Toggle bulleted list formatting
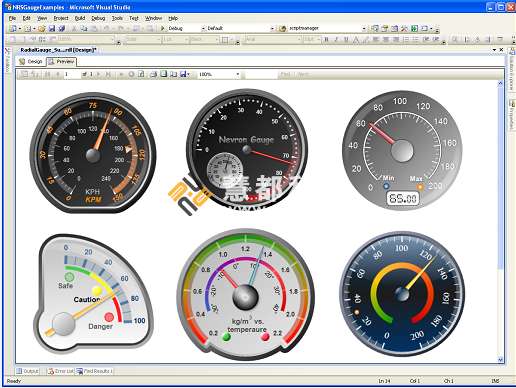The width and height of the screenshot is (516, 388). tap(415, 39)
